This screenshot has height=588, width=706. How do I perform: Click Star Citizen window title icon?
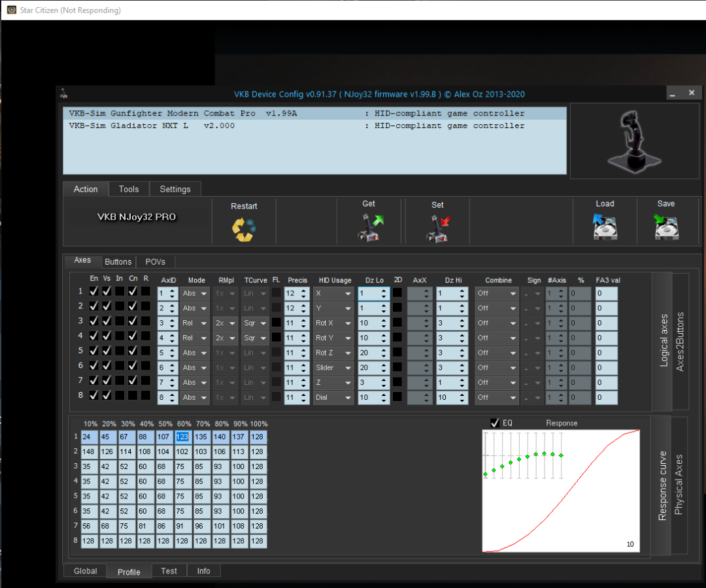tap(11, 10)
